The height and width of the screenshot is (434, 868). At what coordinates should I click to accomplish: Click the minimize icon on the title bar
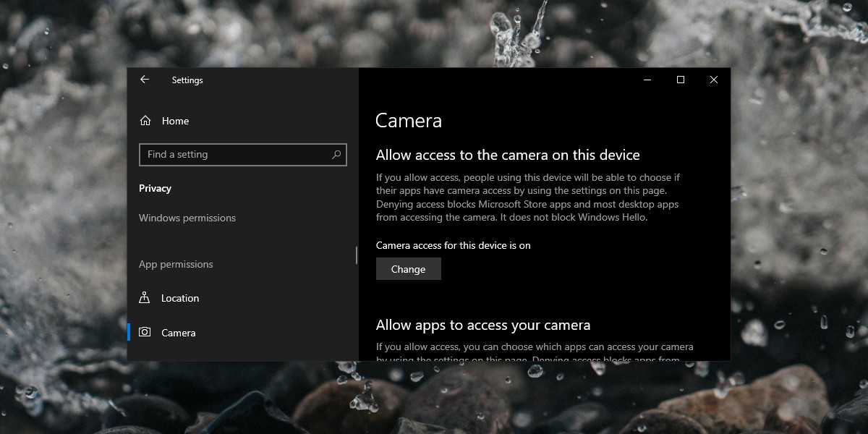(x=647, y=80)
